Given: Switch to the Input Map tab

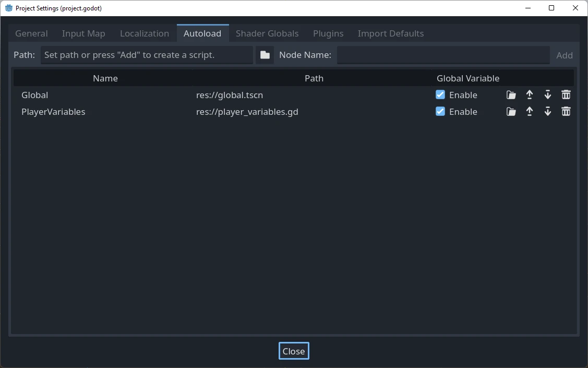Looking at the screenshot, I should click(x=83, y=33).
